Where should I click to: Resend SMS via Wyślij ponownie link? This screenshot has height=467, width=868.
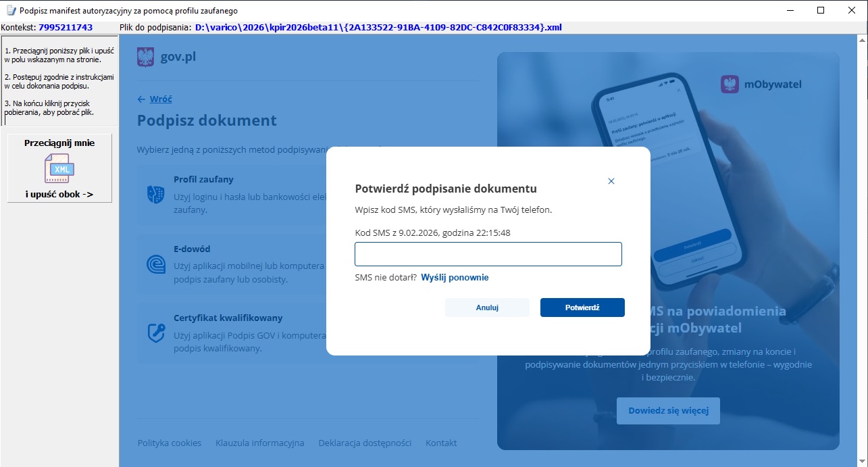pos(455,277)
